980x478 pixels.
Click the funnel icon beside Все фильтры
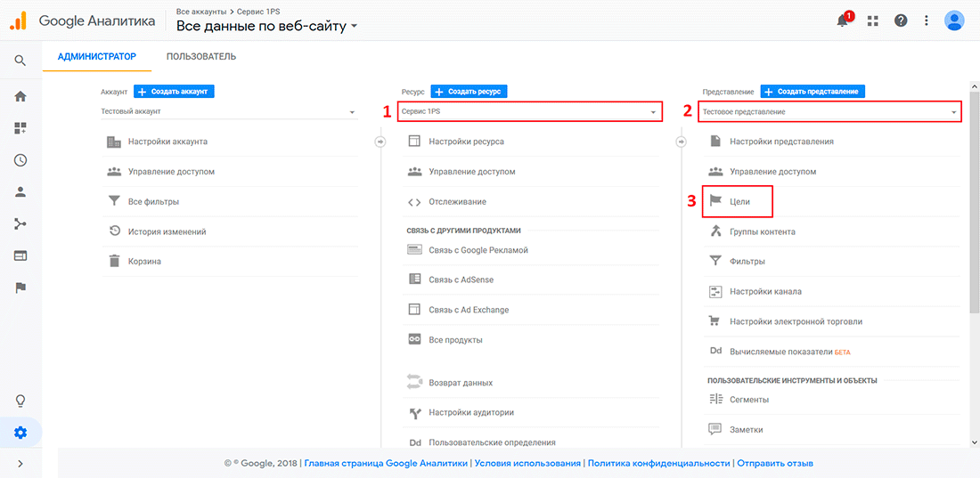[114, 201]
